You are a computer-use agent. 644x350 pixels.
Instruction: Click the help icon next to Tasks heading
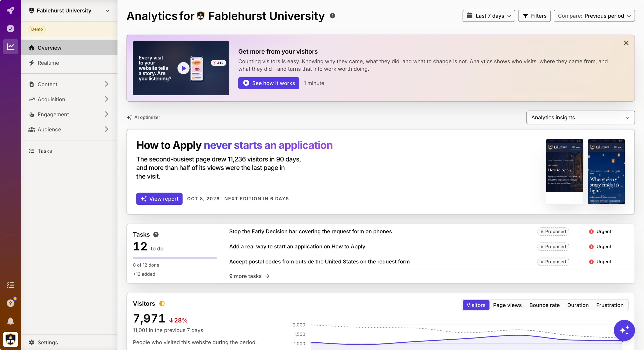(x=156, y=234)
